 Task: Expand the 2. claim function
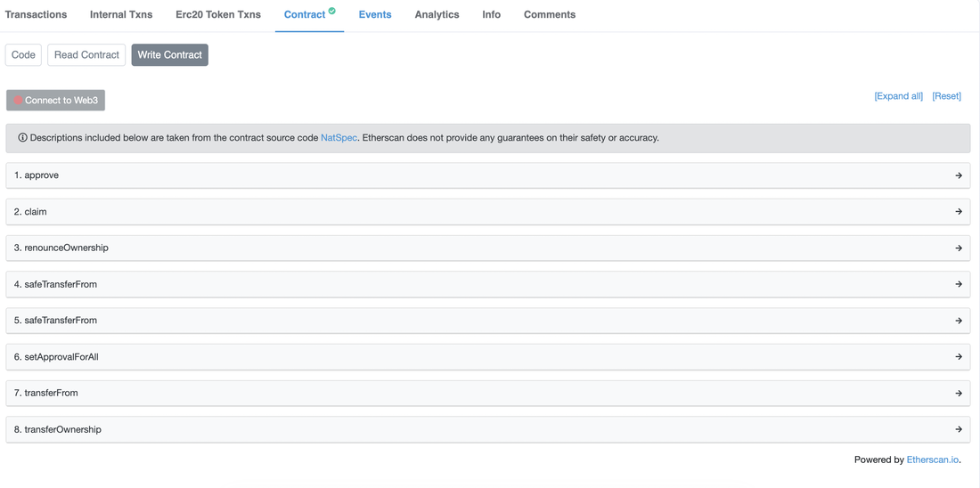click(x=488, y=212)
